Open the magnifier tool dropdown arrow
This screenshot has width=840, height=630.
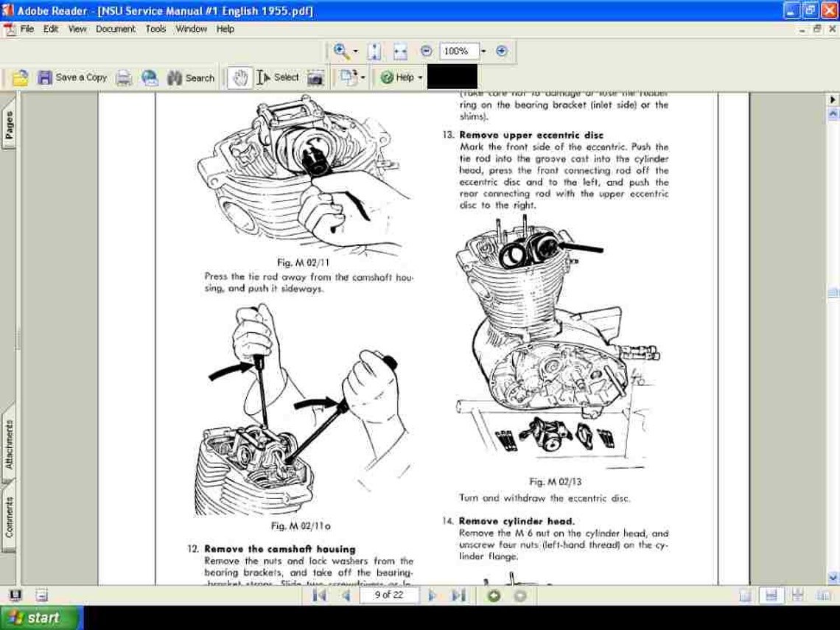(356, 52)
